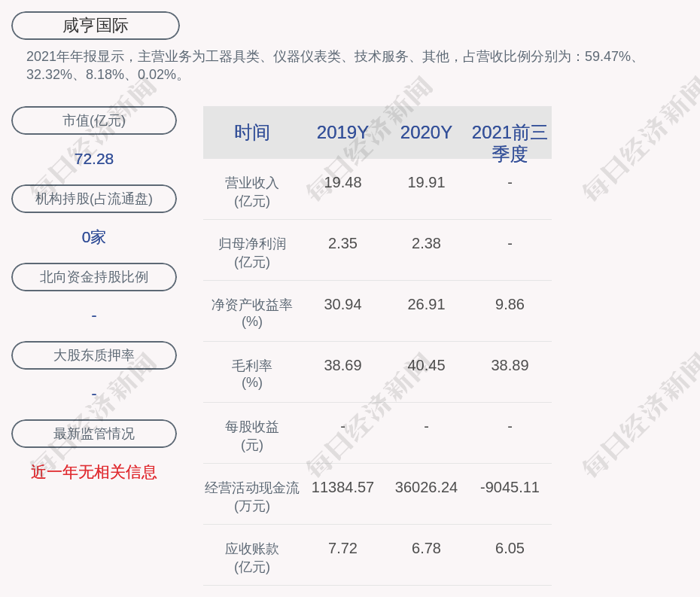Click the 时间 column header

(252, 132)
